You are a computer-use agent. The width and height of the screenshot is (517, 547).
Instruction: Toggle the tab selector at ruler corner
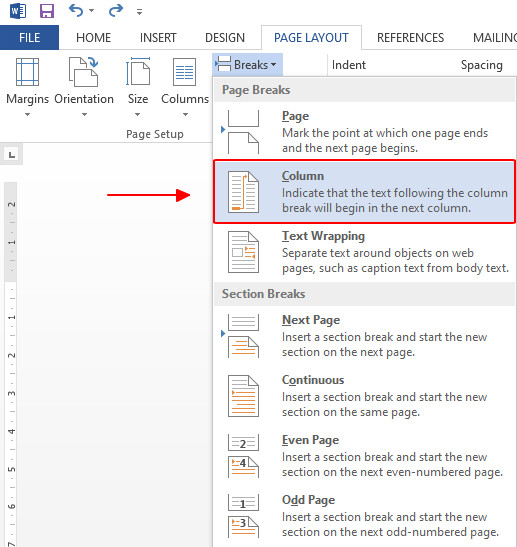pos(12,155)
